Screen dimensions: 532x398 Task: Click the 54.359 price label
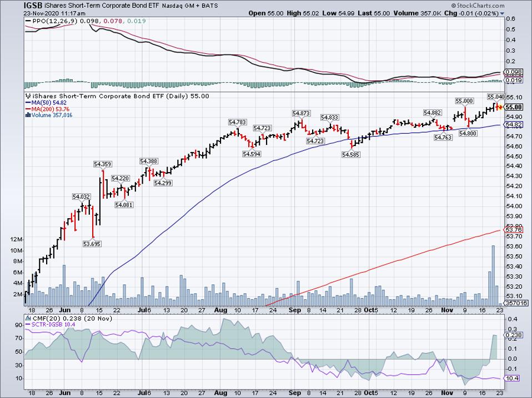click(102, 164)
